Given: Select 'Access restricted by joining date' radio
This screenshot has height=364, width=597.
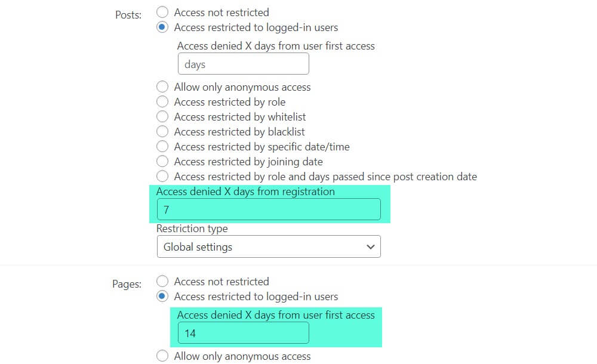Looking at the screenshot, I should click(x=162, y=162).
